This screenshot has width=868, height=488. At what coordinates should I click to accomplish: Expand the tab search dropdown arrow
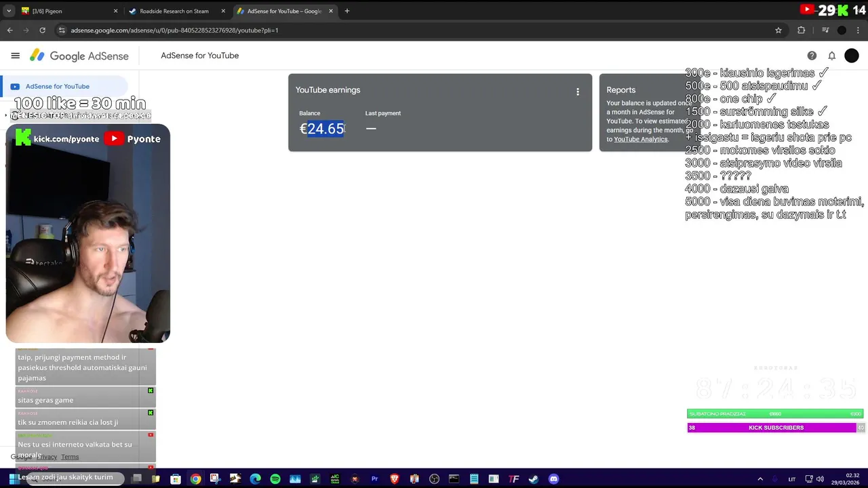tap(9, 11)
